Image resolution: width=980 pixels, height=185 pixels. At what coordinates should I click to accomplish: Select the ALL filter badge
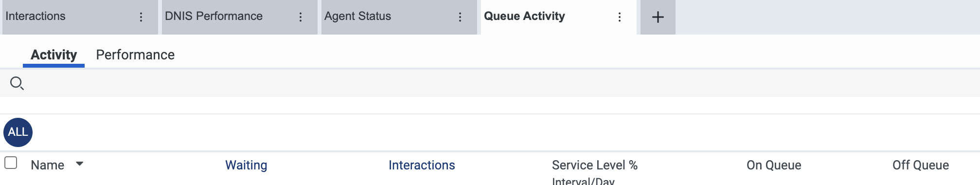tap(18, 132)
